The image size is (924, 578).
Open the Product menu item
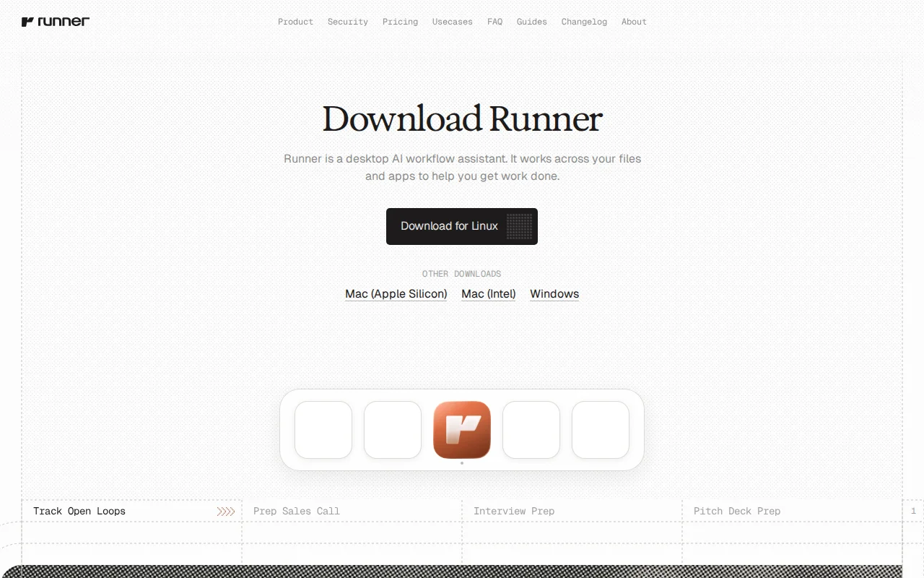[x=296, y=22]
